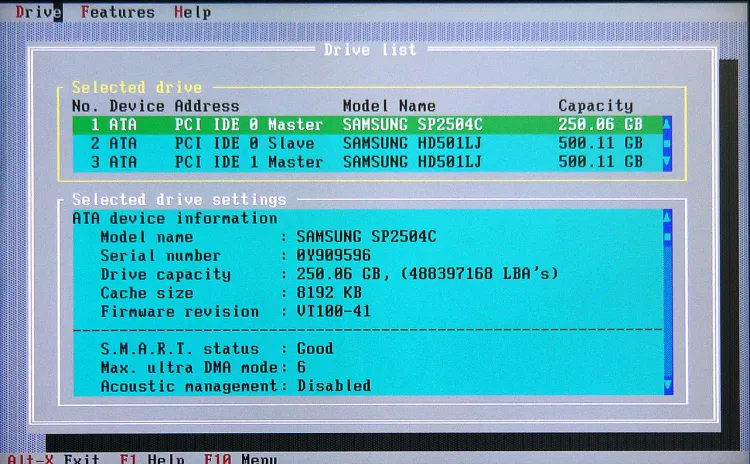The width and height of the screenshot is (750, 464).
Task: Click drive settings scroll up arrow
Action: [668, 218]
